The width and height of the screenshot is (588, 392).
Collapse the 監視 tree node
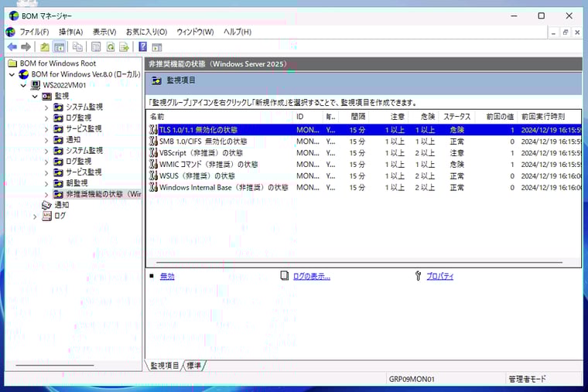coord(35,97)
